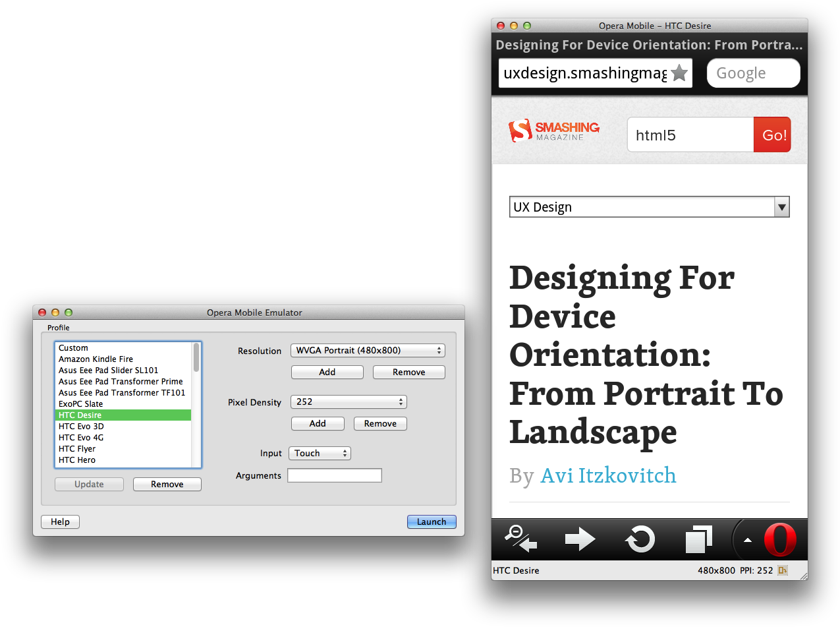Select ExoPC Slate profile

coord(123,404)
